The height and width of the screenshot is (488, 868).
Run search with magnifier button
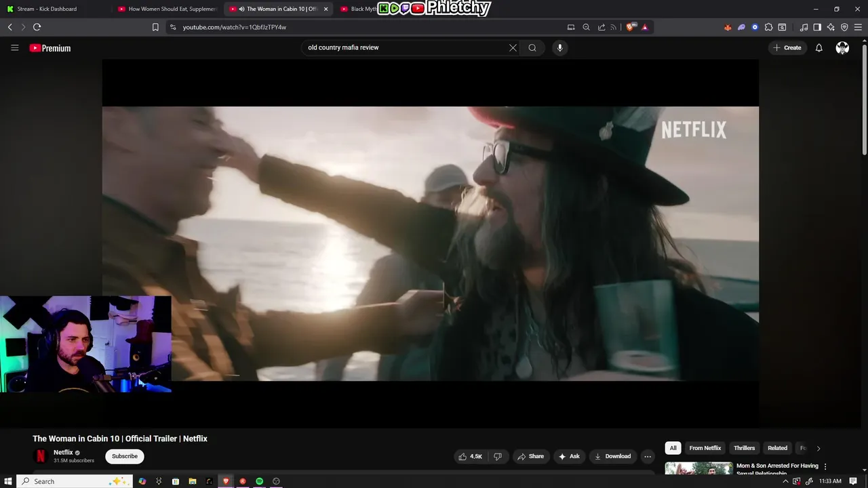coord(532,47)
